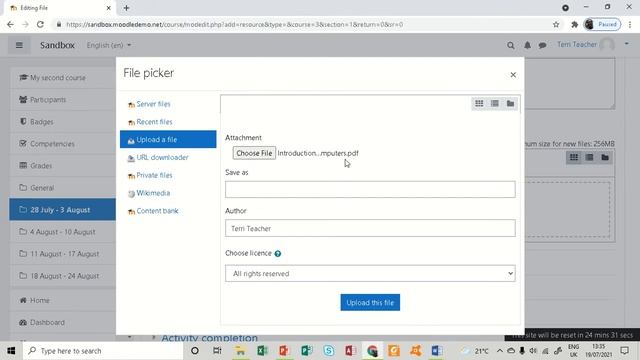This screenshot has width=640, height=360.
Task: Click into the Save as field
Action: click(370, 189)
